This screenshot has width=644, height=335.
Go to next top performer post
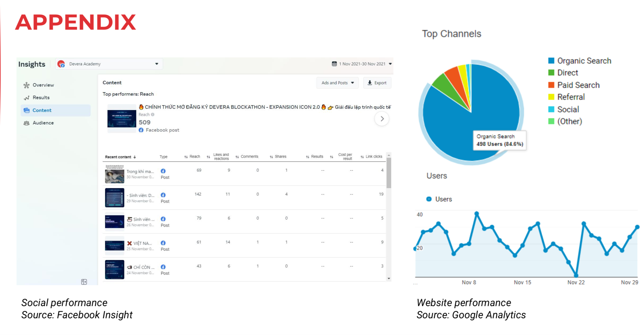pos(382,119)
